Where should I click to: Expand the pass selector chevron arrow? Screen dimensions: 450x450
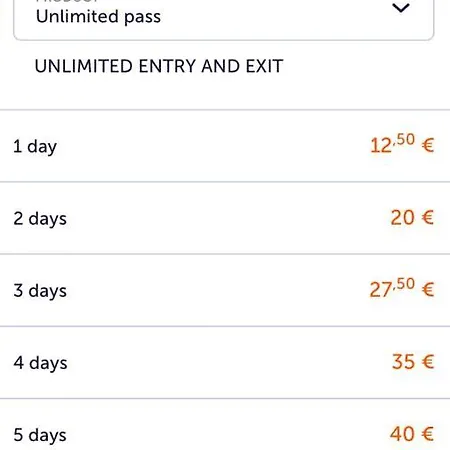click(x=400, y=8)
